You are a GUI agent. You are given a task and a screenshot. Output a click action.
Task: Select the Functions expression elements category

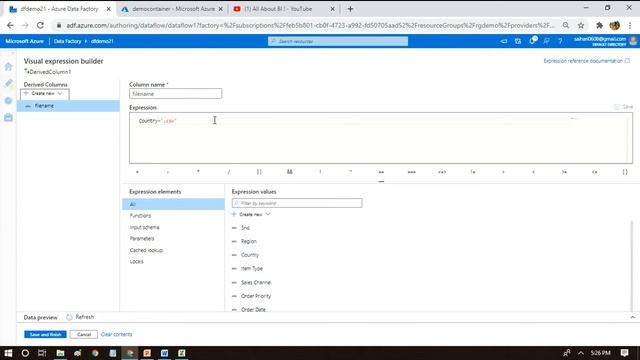click(x=140, y=216)
